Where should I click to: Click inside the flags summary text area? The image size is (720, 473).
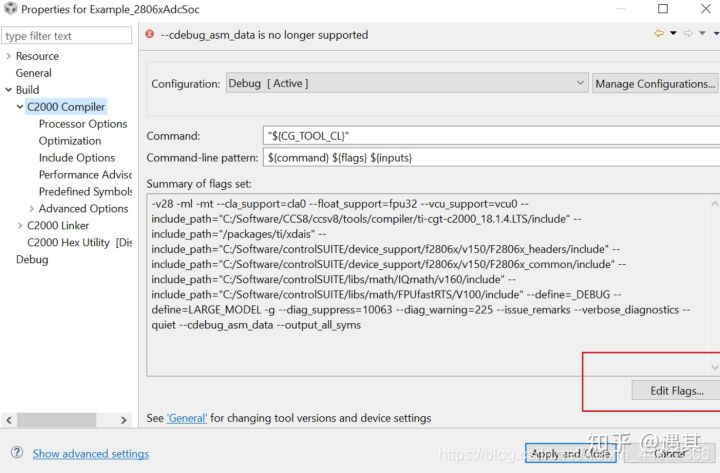click(x=427, y=285)
